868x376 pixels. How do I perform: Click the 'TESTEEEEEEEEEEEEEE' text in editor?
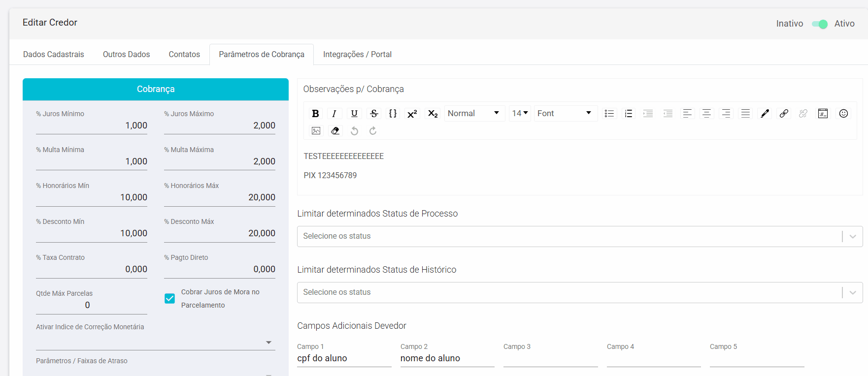[x=344, y=157]
